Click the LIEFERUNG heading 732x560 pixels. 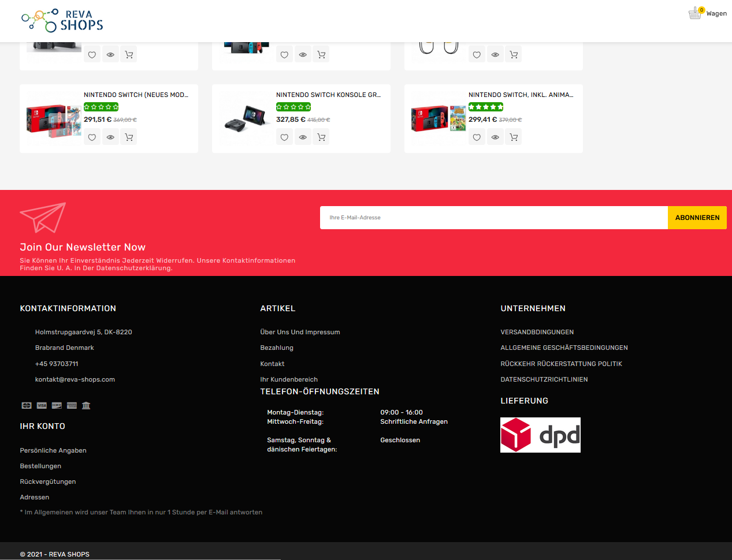[x=524, y=401]
